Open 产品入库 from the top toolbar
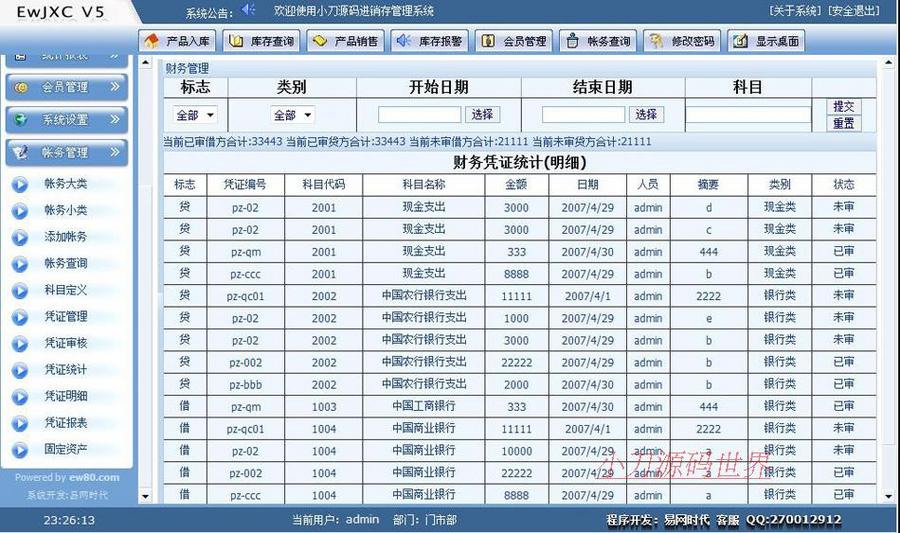Screen dimensions: 900x533 click(177, 41)
